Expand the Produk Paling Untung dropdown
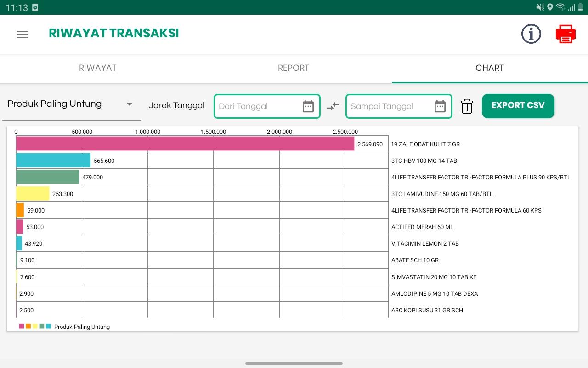 click(72, 104)
